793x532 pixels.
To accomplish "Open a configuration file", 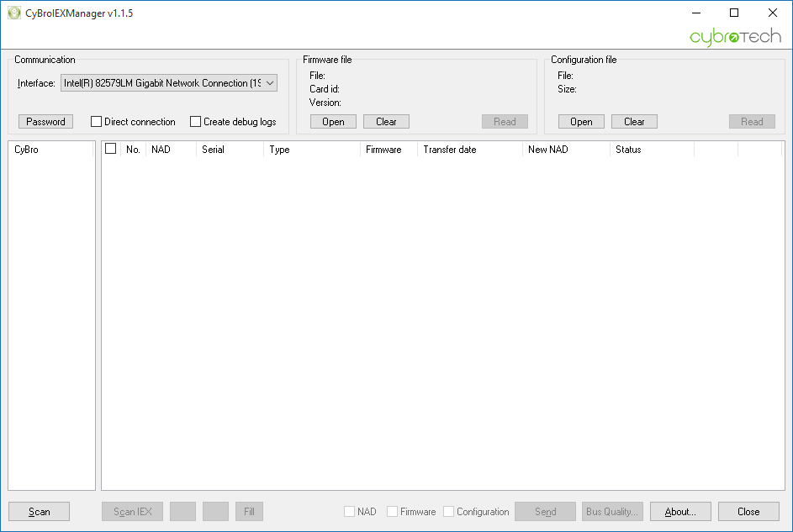I will pyautogui.click(x=581, y=122).
